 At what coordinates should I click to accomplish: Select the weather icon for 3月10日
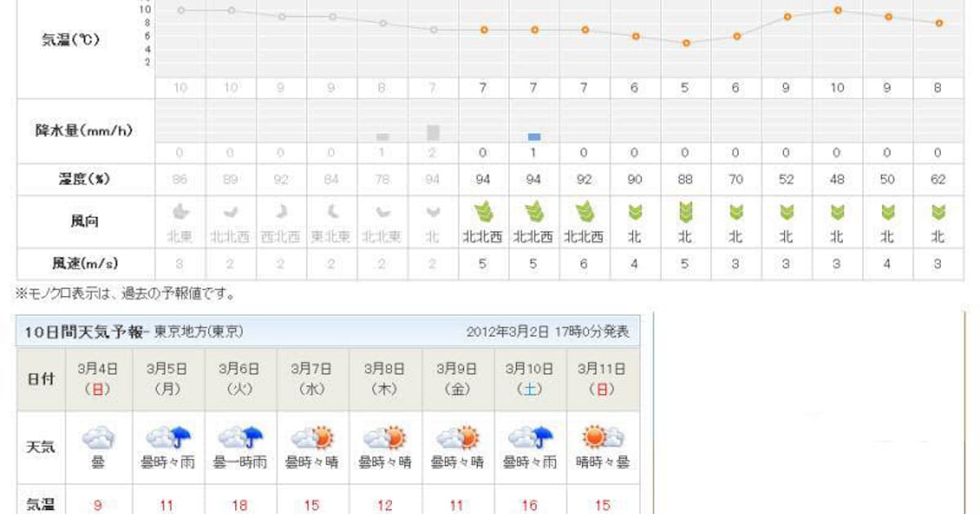pos(530,438)
